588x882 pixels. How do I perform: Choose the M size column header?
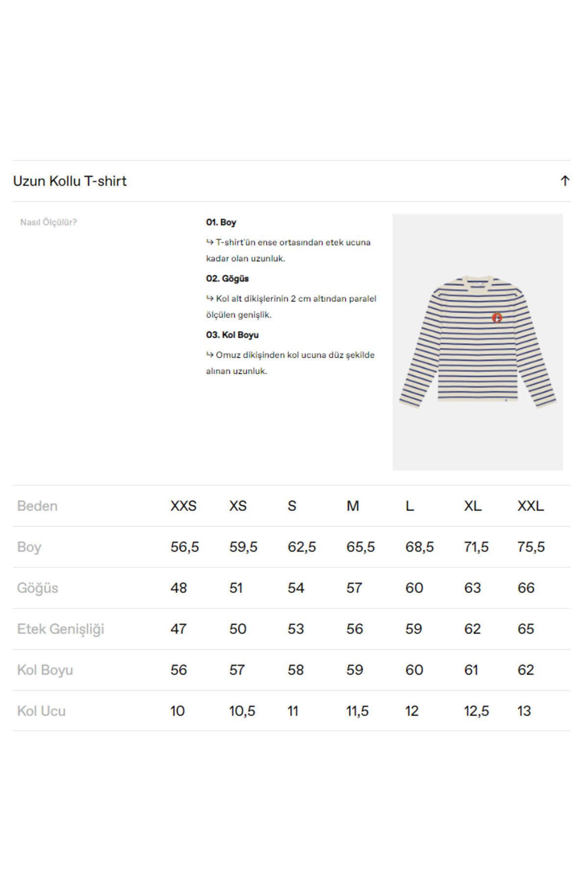[352, 506]
